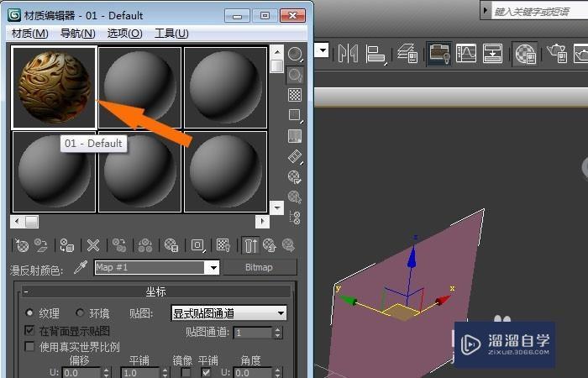The width and height of the screenshot is (588, 378).
Task: Click the Mirror tool in main toolbar
Action: click(x=348, y=53)
